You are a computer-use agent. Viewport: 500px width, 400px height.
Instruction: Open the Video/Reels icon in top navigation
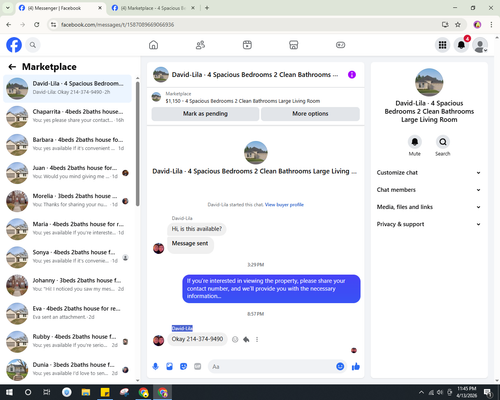[x=247, y=45]
